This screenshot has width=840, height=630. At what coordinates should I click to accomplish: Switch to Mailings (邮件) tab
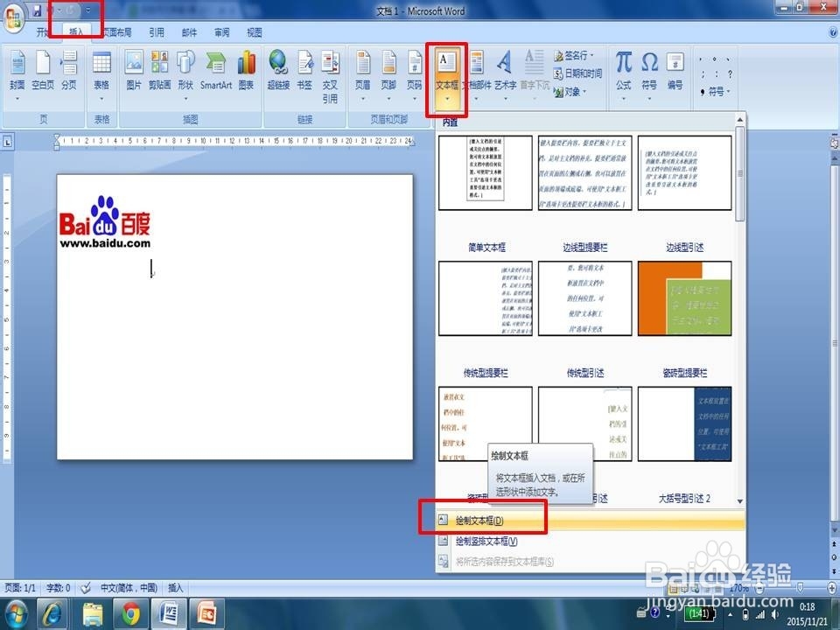tap(189, 32)
